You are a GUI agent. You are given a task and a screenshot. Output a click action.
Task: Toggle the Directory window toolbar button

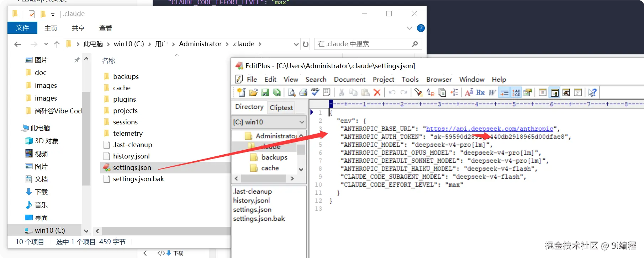point(555,92)
